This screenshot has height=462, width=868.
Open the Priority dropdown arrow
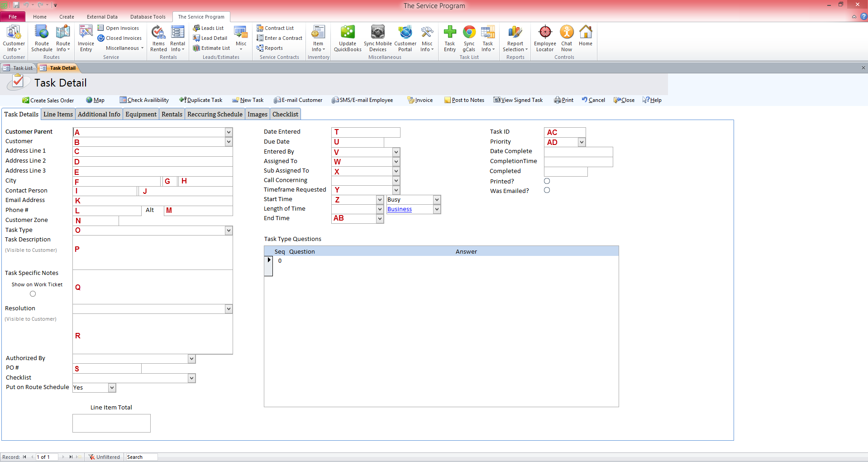coord(582,142)
